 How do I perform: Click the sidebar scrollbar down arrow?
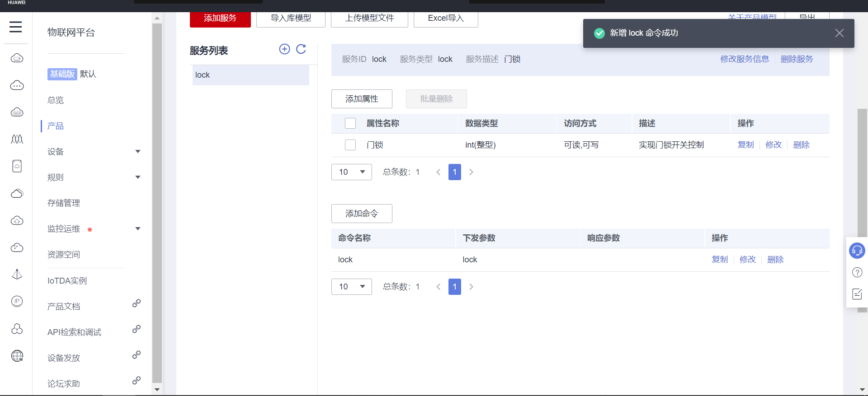click(x=157, y=389)
